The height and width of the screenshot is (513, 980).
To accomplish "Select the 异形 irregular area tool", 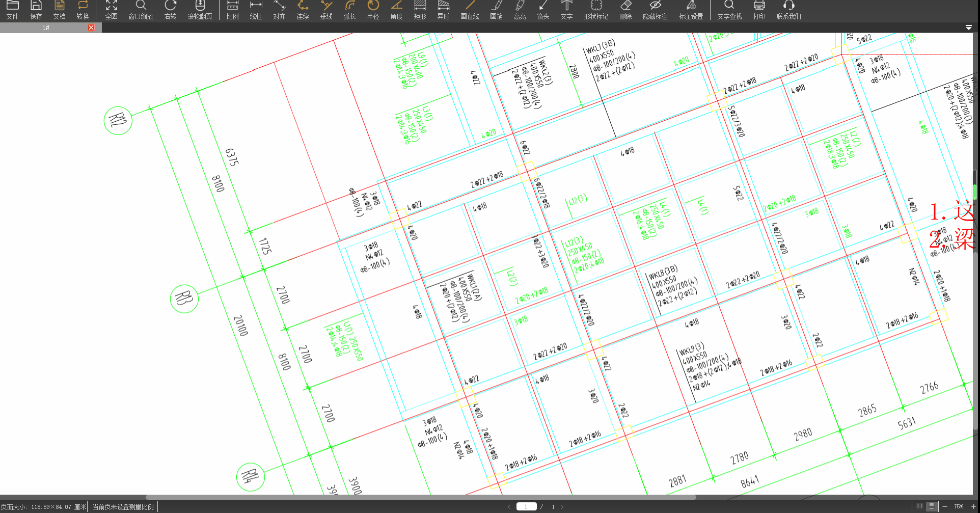I will (x=444, y=10).
